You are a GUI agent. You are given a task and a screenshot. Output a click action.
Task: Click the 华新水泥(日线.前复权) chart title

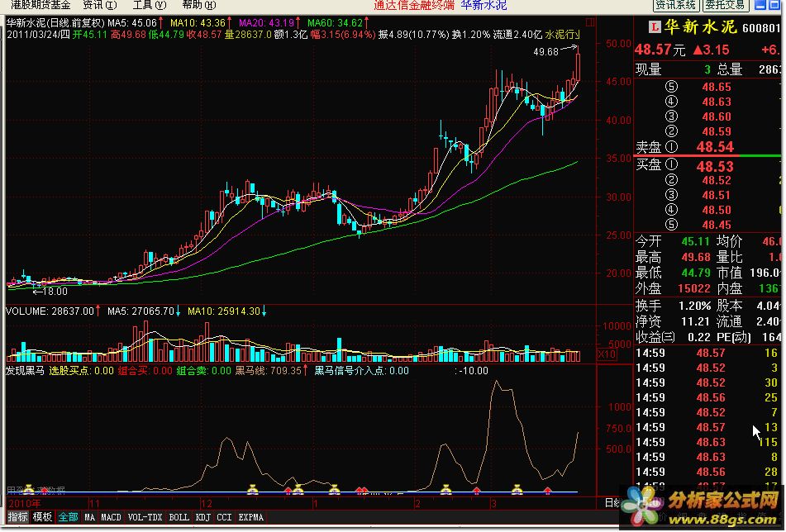pos(55,22)
